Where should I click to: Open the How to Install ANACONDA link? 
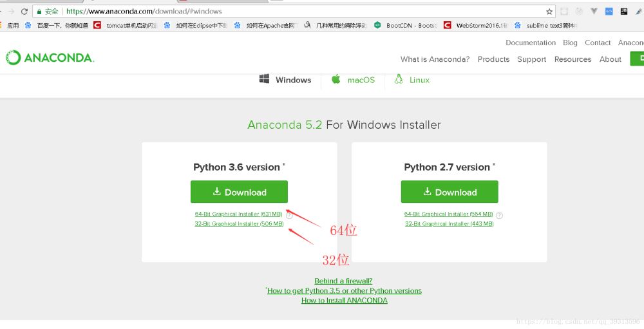tap(344, 301)
